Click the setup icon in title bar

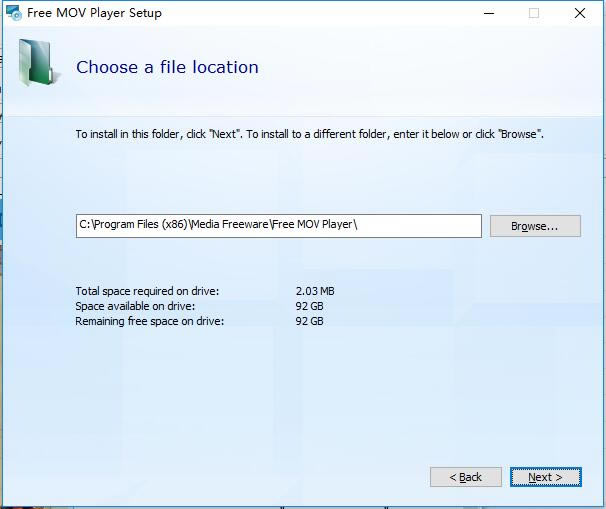pos(14,13)
